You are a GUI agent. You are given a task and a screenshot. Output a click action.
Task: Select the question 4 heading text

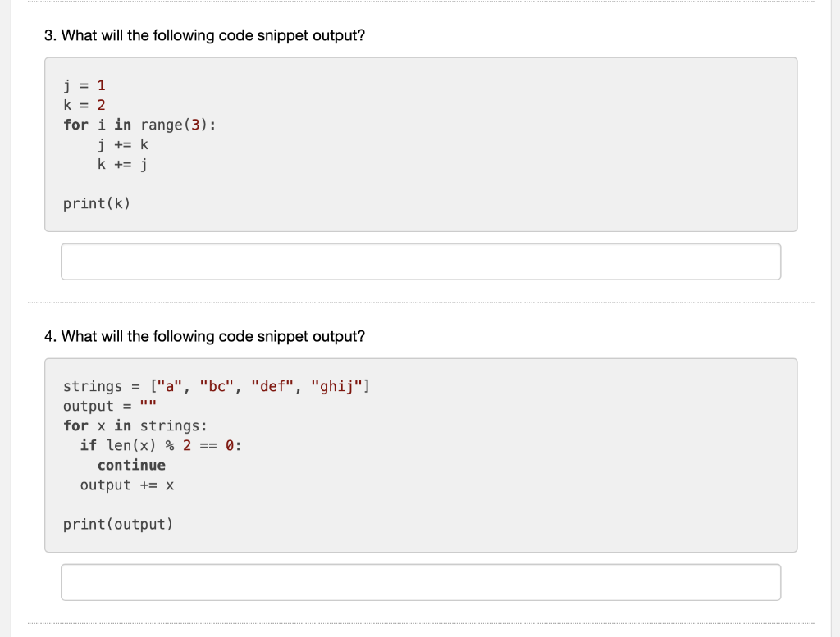(x=204, y=336)
